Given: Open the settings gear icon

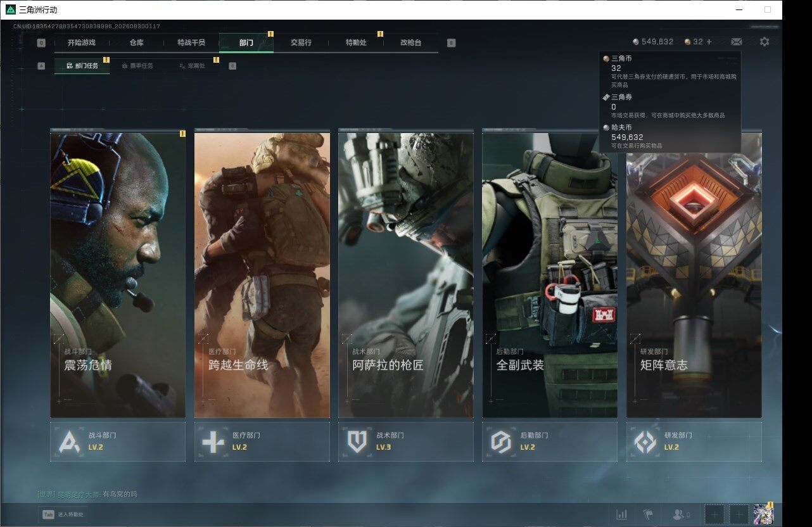Looking at the screenshot, I should 764,42.
